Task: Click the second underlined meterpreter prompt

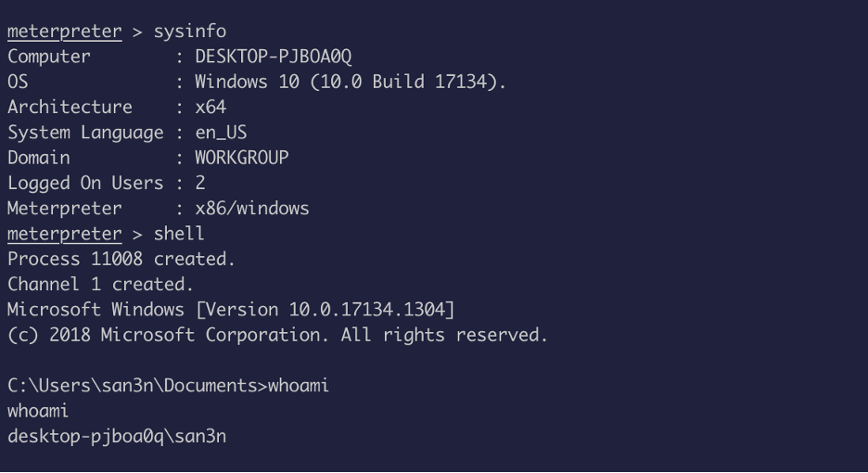Action: 65,235
